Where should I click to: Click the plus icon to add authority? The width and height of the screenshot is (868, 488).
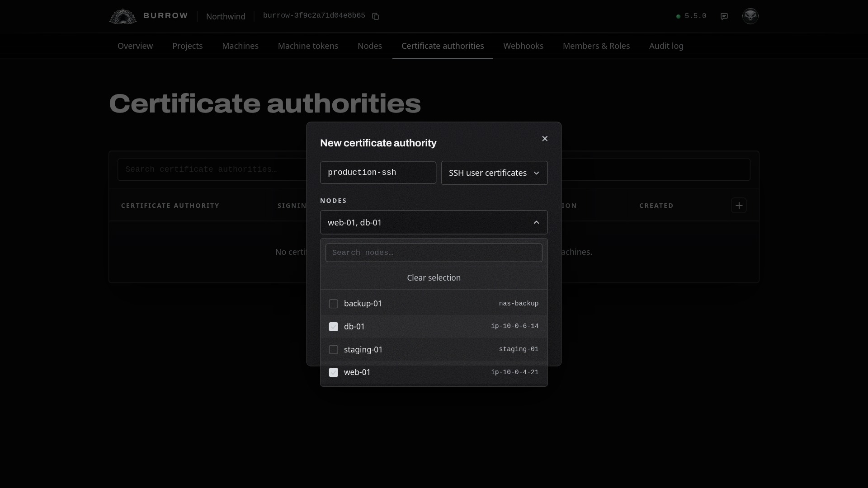pyautogui.click(x=739, y=206)
